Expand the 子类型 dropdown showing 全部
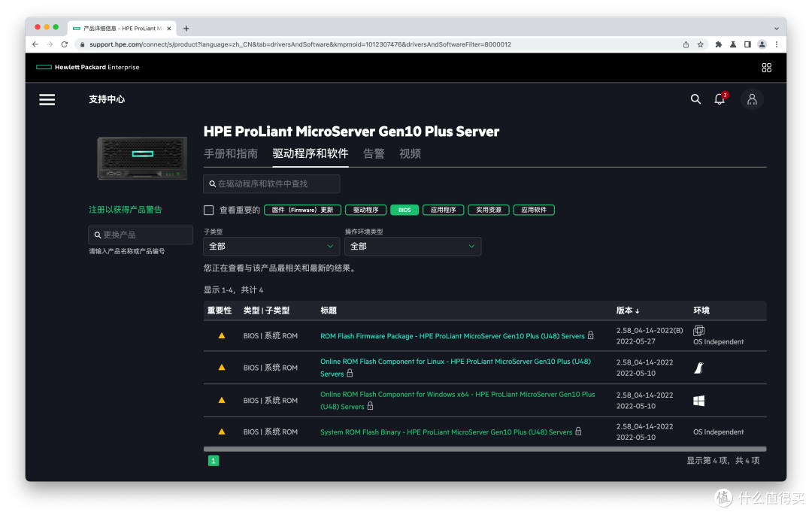Screen dimensions: 812x515 [x=270, y=246]
